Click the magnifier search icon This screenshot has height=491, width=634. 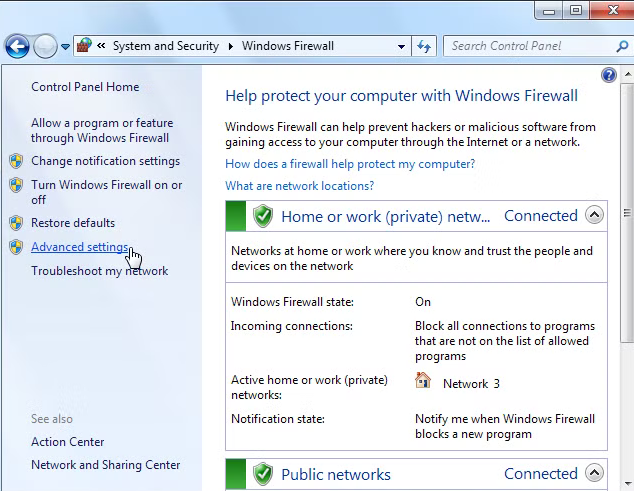[622, 46]
